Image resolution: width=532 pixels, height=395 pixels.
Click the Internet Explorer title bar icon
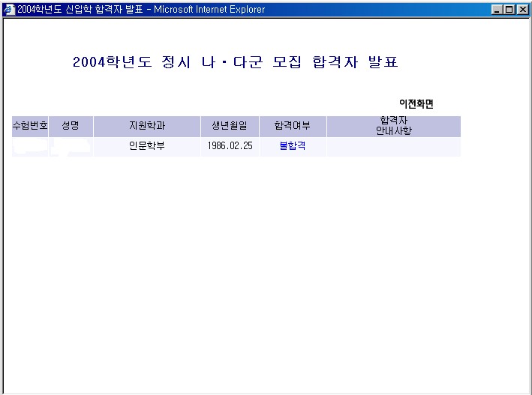point(9,9)
